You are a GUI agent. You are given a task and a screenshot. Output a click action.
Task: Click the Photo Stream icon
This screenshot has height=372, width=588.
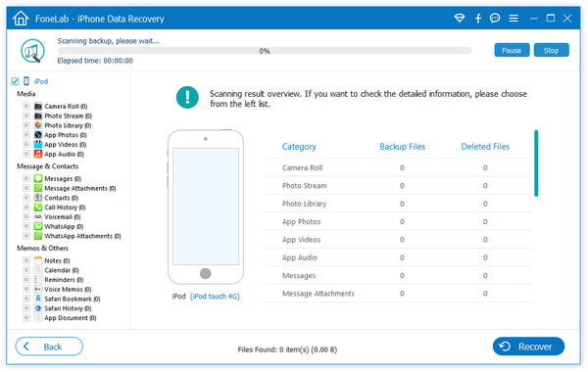[38, 116]
